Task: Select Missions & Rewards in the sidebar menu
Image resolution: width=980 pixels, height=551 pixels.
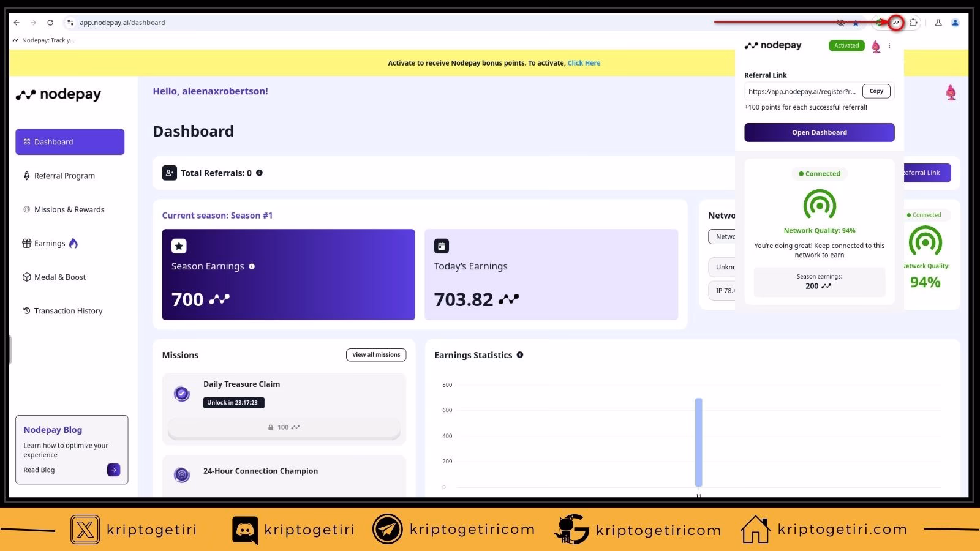Action: point(69,209)
